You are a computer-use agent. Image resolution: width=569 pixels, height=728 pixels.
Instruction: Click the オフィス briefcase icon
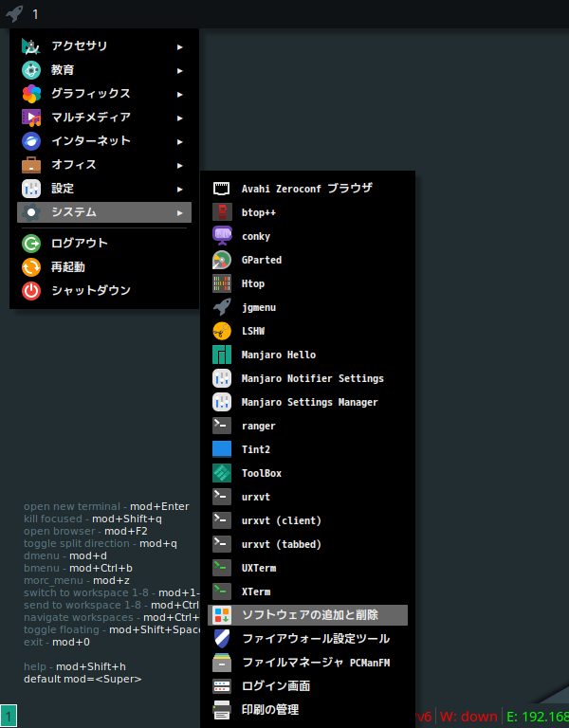coord(31,165)
